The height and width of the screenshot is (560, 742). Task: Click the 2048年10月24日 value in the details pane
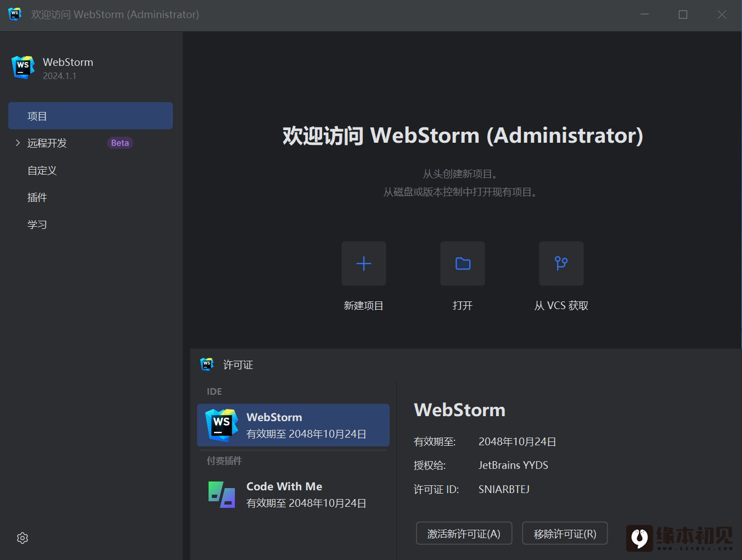pyautogui.click(x=518, y=441)
